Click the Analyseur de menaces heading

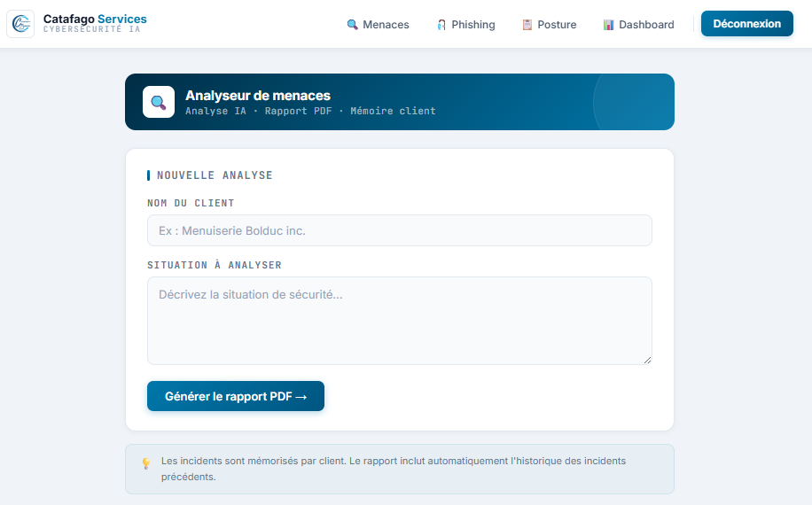(258, 96)
